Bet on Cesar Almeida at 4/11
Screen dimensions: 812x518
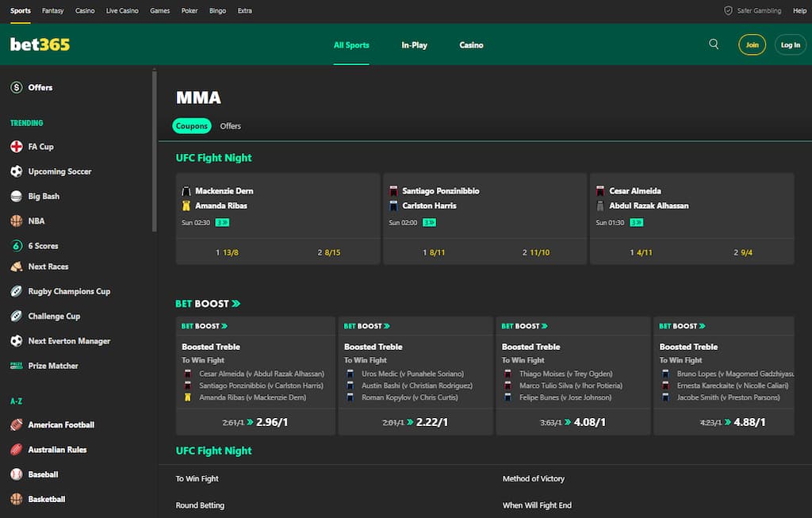(x=641, y=252)
